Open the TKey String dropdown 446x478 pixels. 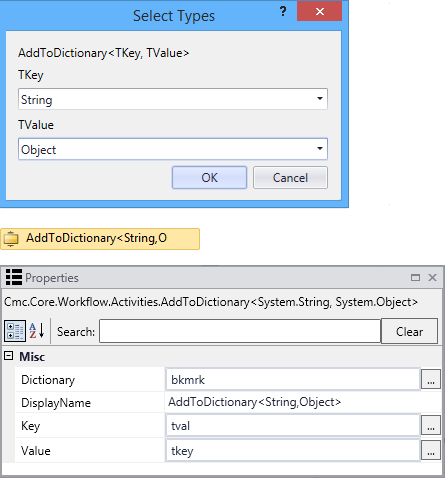coord(320,99)
